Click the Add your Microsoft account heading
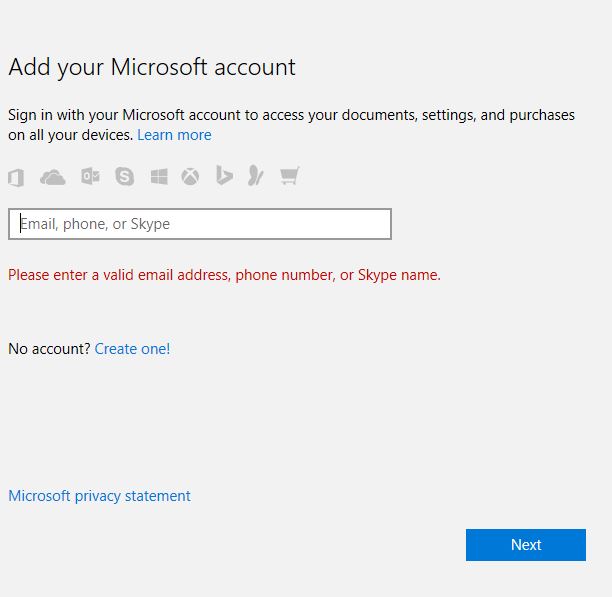This screenshot has height=597, width=612. (152, 67)
